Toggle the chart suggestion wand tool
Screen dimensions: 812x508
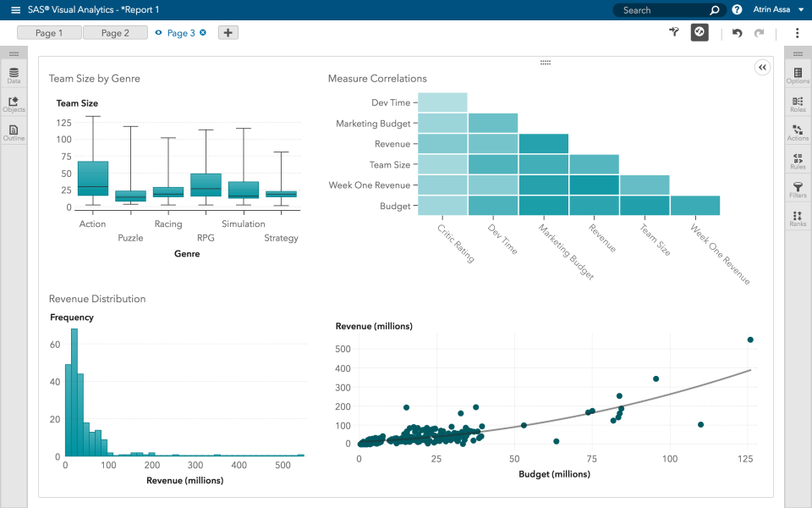click(x=673, y=31)
